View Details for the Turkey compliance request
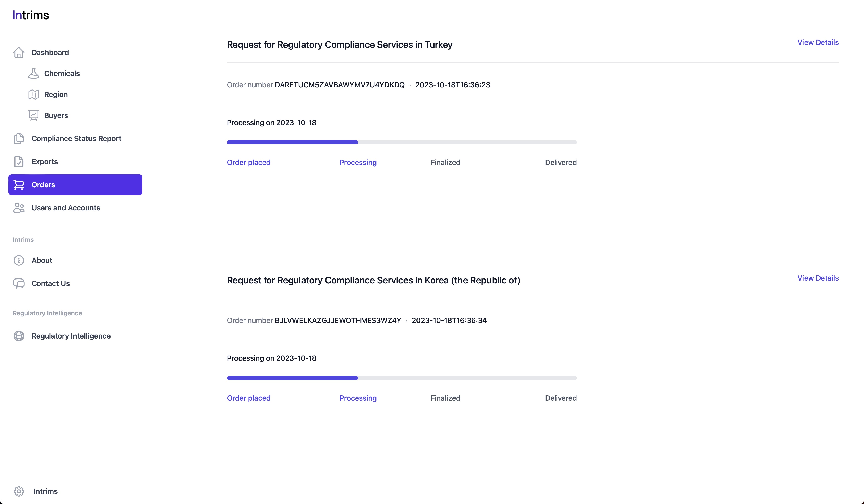The width and height of the screenshot is (864, 504). point(818,42)
